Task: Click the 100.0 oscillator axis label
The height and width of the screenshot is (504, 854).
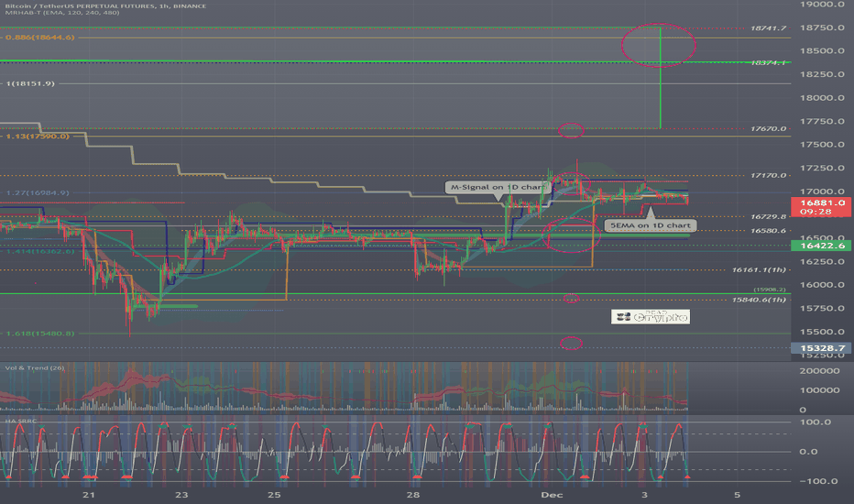Action: click(x=816, y=422)
